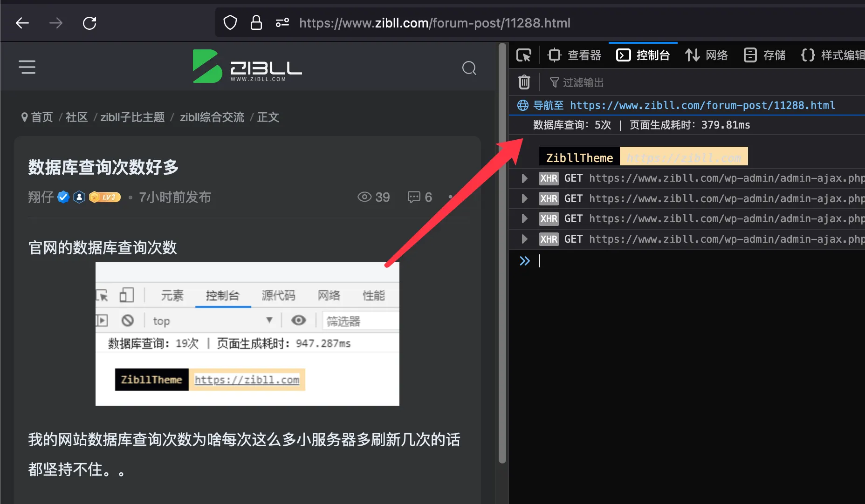
Task: Click the ZiblTheme console badge
Action: (579, 157)
